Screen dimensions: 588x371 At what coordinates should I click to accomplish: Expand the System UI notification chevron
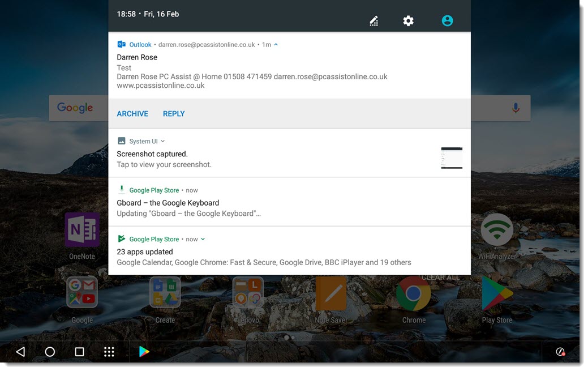point(162,140)
